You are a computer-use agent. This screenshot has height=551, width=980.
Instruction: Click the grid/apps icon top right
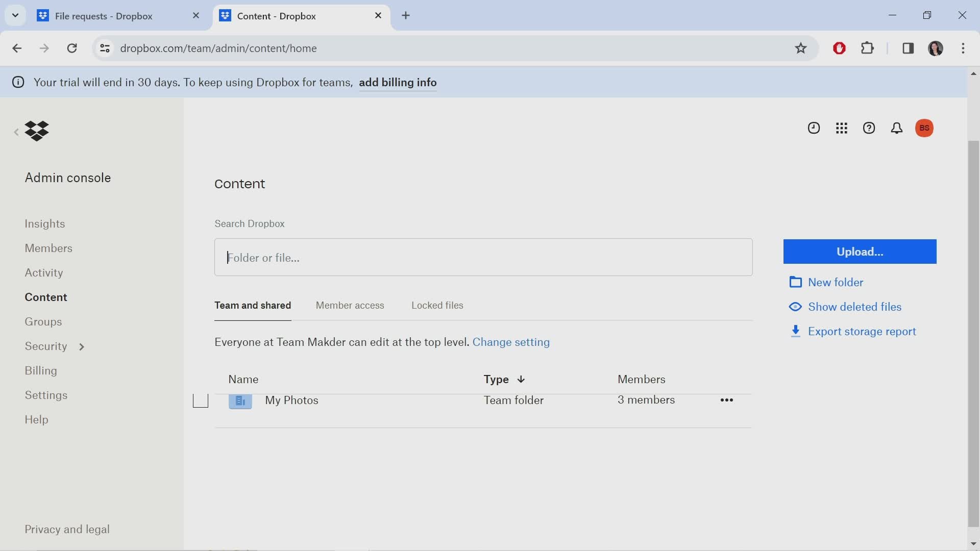[841, 128]
